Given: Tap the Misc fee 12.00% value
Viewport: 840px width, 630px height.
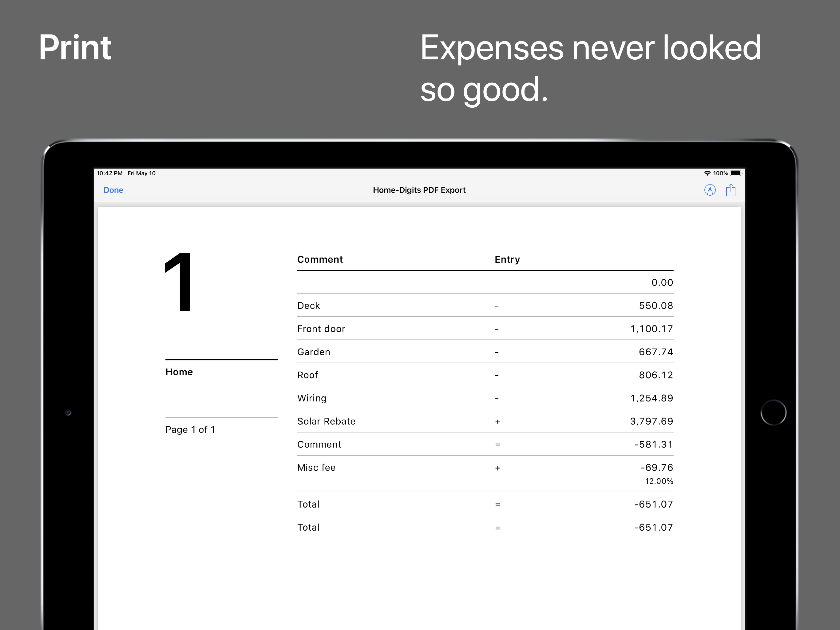Looking at the screenshot, I should 659,481.
